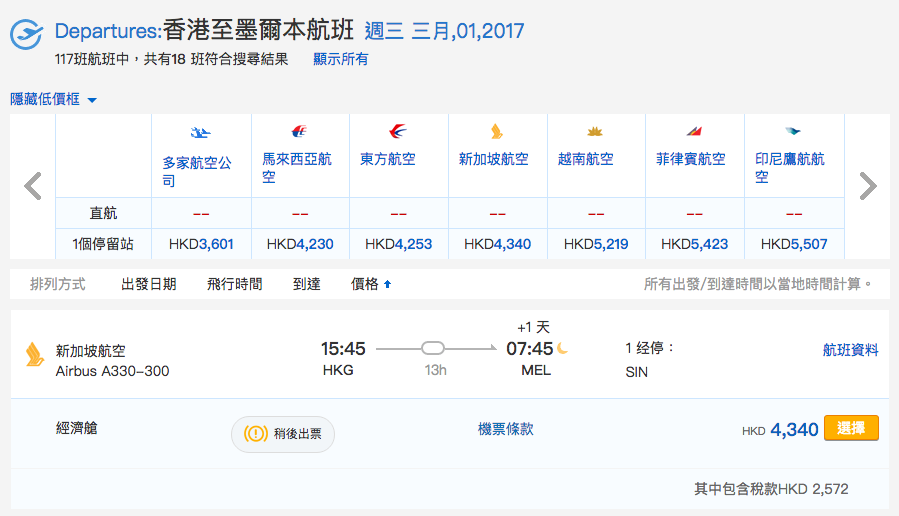The image size is (899, 516).
Task: Click the 13h flight duration
Action: click(435, 370)
